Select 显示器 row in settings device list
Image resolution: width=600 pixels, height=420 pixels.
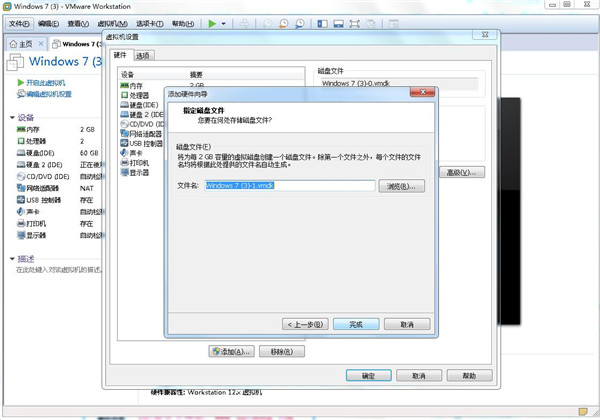[142, 173]
